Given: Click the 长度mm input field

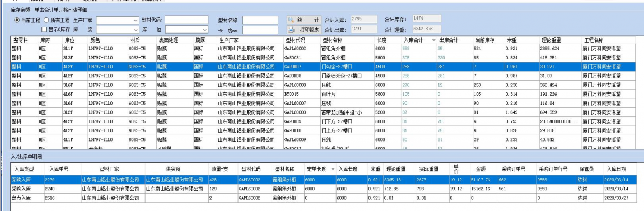Looking at the screenshot, I should click(260, 30).
